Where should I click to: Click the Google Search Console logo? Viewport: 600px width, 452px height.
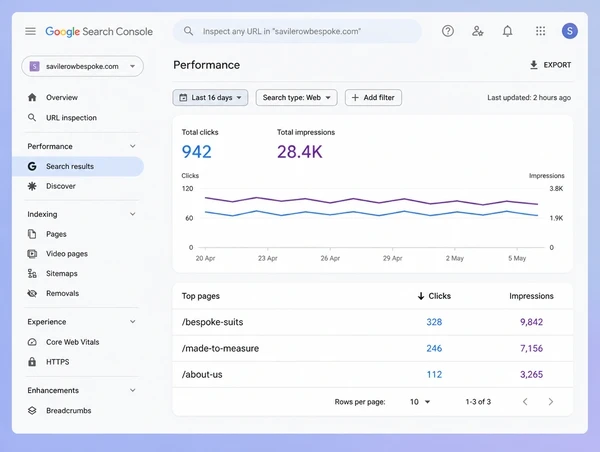99,31
